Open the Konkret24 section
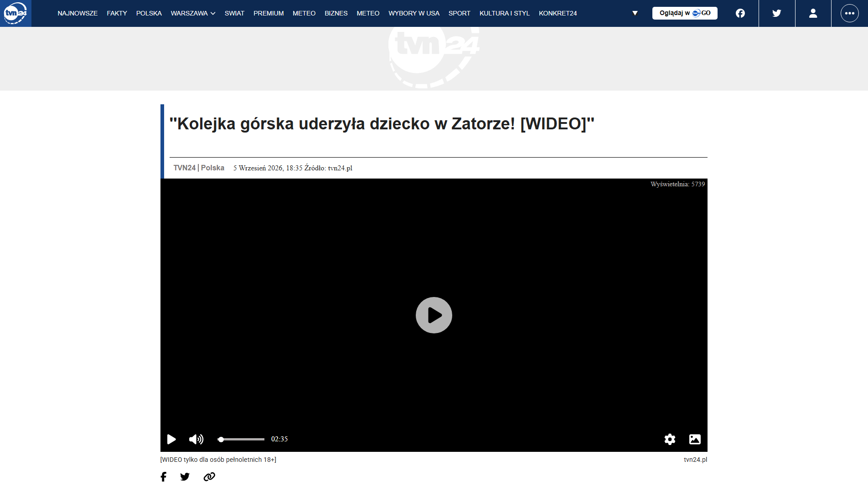The image size is (868, 491). 558,13
